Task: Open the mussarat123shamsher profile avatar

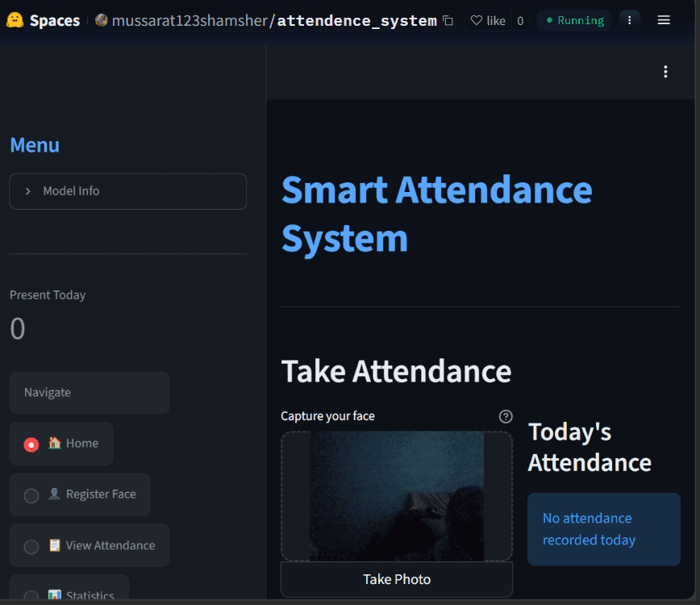Action: pyautogui.click(x=102, y=20)
